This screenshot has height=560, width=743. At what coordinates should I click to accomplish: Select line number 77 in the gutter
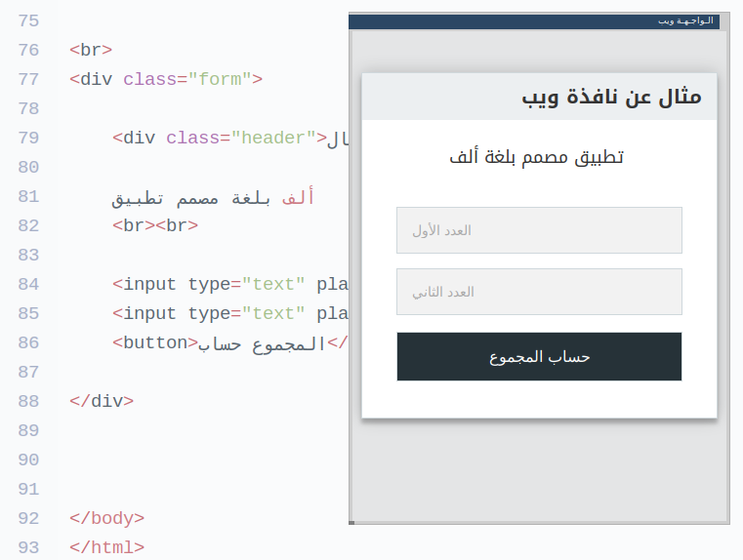(28, 79)
